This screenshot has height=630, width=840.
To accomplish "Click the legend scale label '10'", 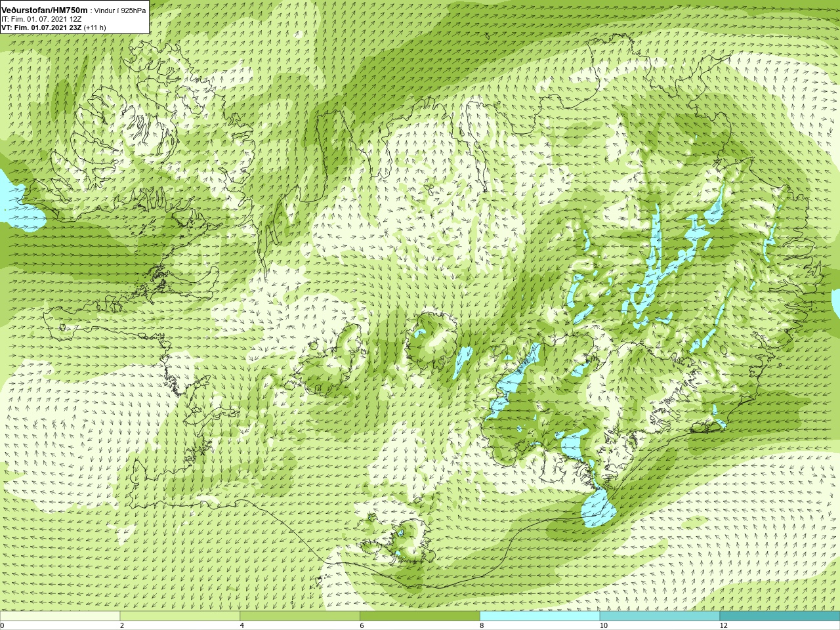I will tap(603, 625).
